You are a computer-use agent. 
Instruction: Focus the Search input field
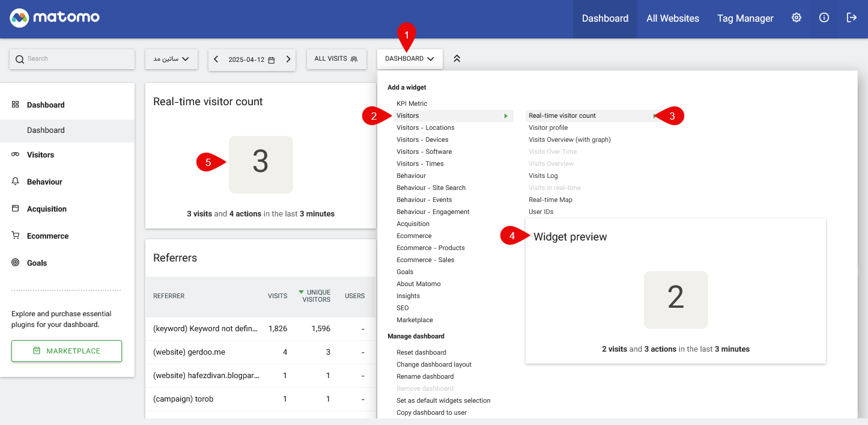pyautogui.click(x=72, y=59)
